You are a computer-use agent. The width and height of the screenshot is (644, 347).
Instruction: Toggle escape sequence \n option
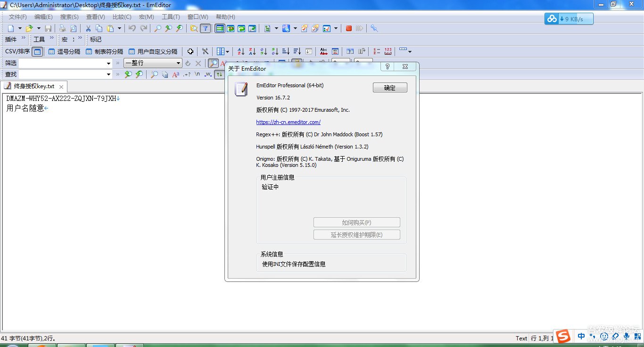coord(197,74)
